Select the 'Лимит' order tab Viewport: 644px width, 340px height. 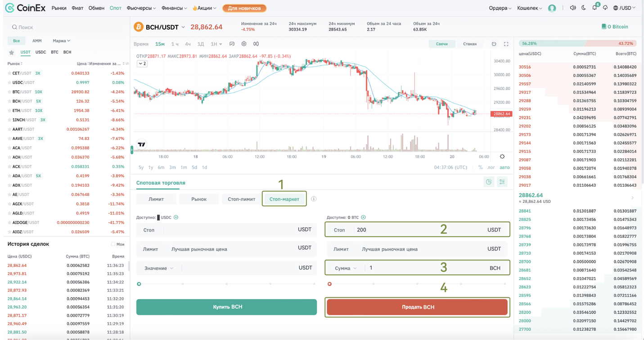pyautogui.click(x=156, y=199)
